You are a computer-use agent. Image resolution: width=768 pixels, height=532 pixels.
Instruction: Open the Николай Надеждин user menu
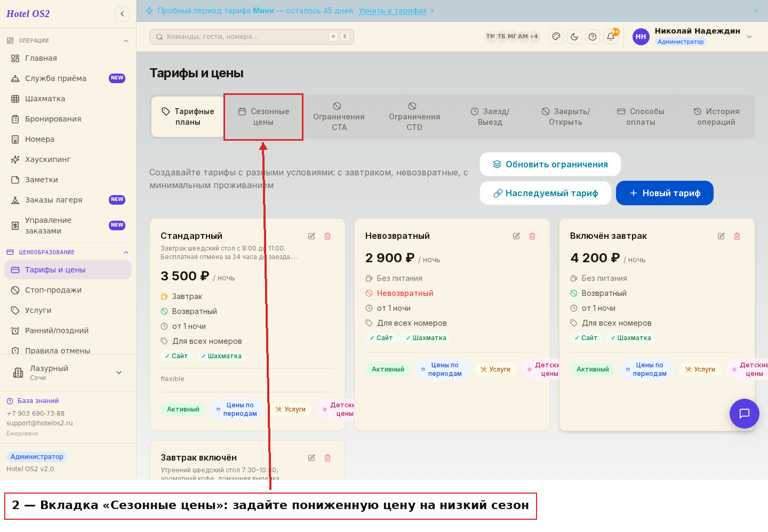693,36
